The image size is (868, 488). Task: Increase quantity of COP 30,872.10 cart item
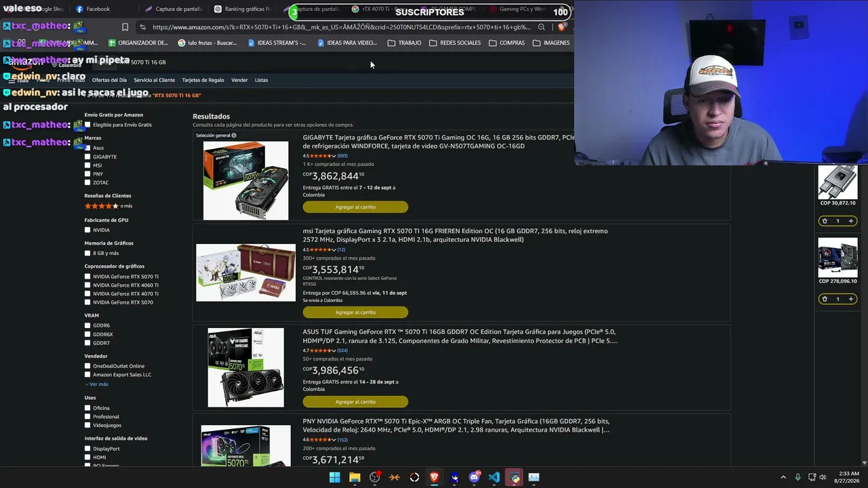(850, 221)
